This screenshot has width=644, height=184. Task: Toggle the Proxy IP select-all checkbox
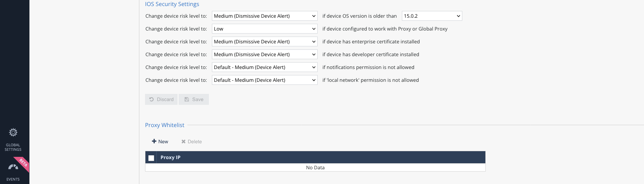click(151, 158)
